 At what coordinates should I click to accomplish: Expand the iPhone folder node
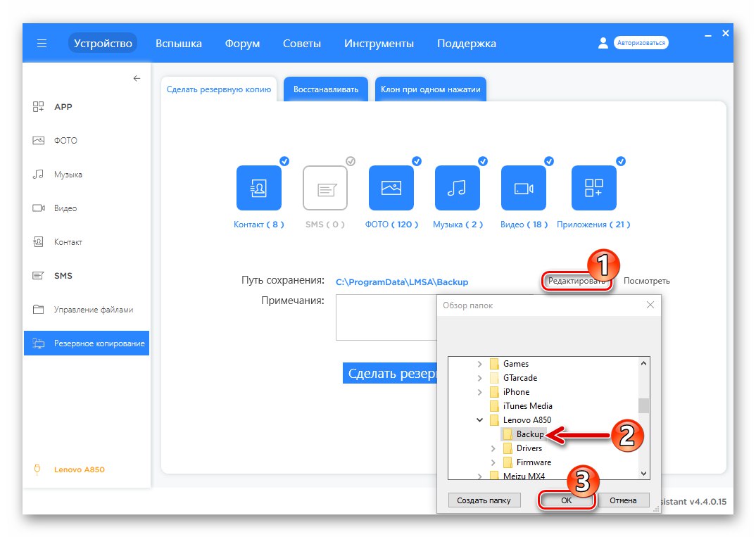pyautogui.click(x=479, y=392)
